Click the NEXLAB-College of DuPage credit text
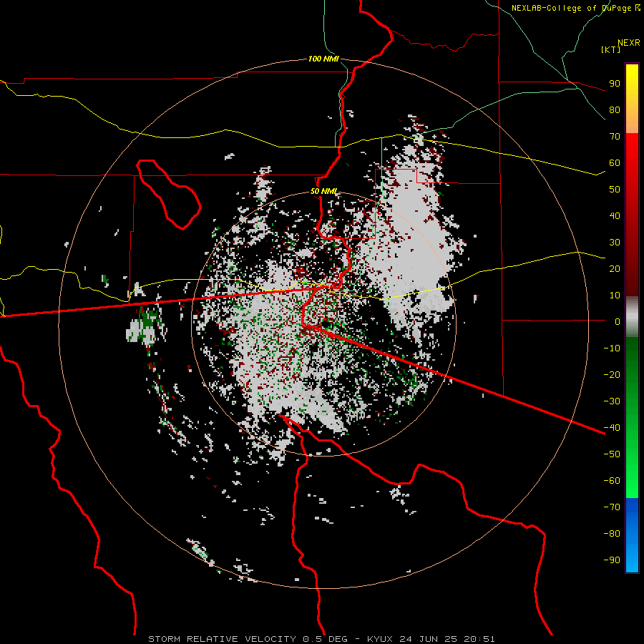 tap(575, 8)
